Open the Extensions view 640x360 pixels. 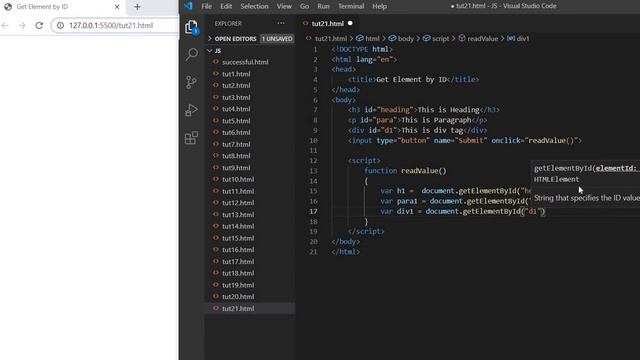[x=191, y=138]
